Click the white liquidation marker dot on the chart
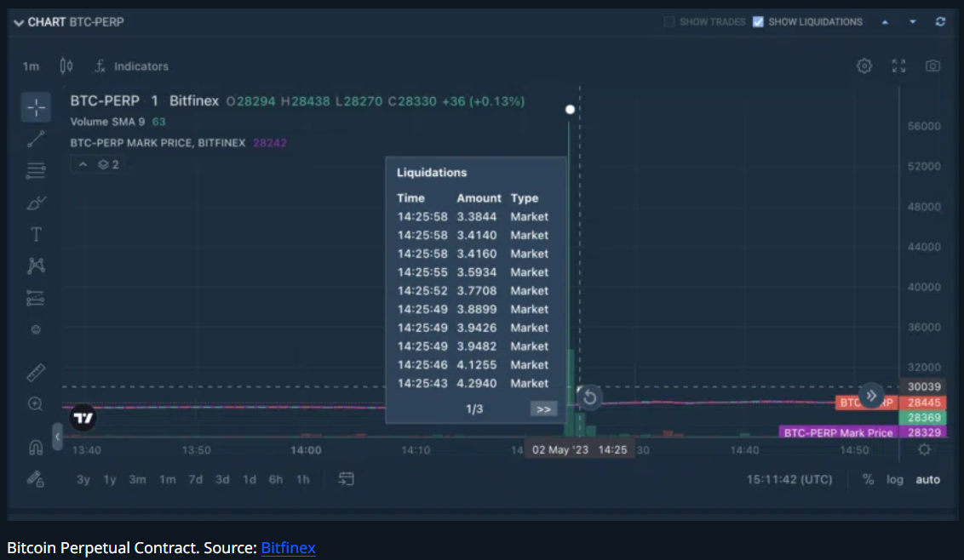Screen dimensions: 964x560 pyautogui.click(x=570, y=110)
